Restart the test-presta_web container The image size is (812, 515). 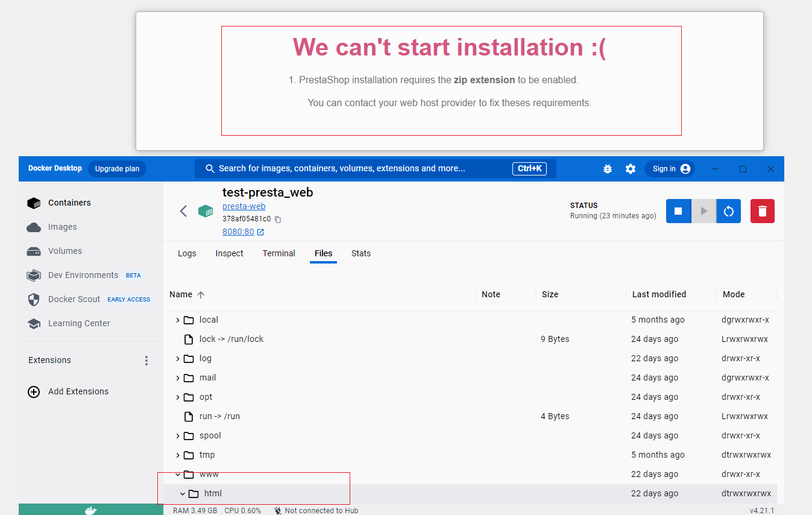click(728, 211)
